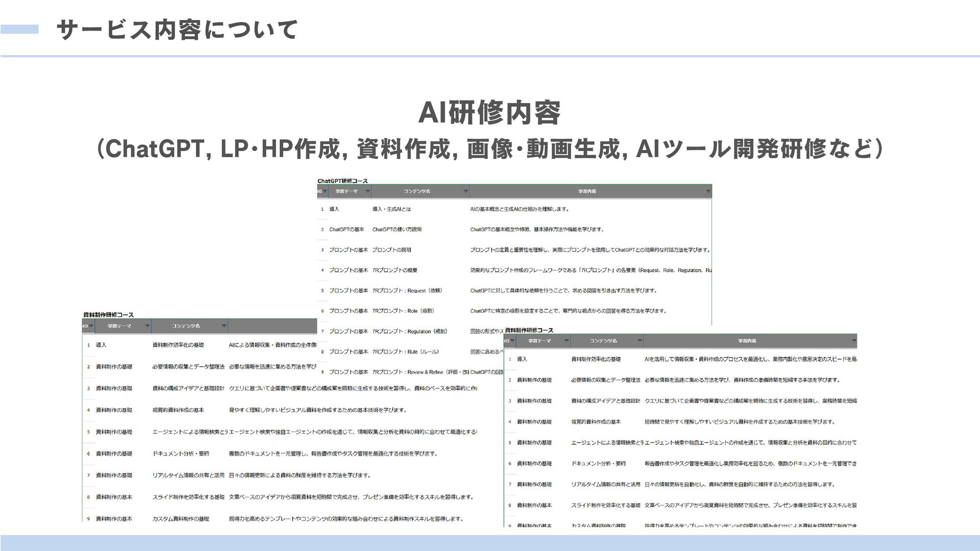Click the subtitle listing ChatGPT, LP・HP作成

(489, 148)
